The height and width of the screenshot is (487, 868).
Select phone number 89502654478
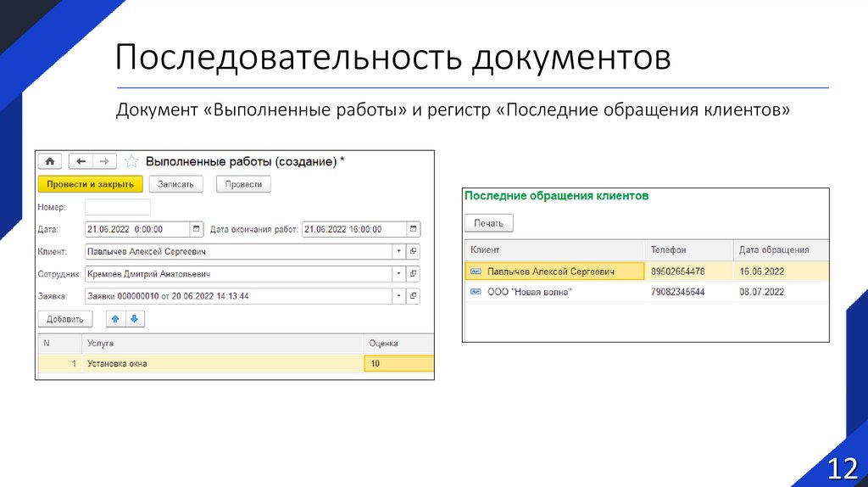pyautogui.click(x=677, y=271)
